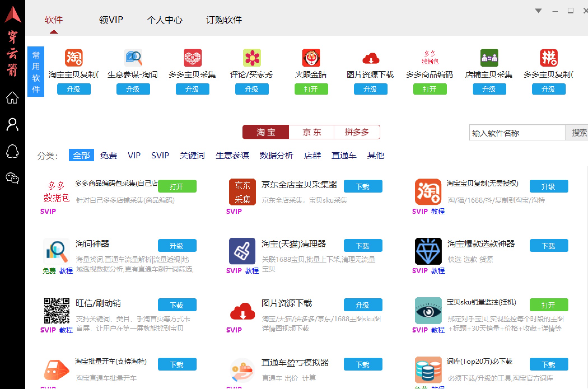This screenshot has height=389, width=588.
Task: Open 教程 link under 旺信/刷动销
Action: pos(66,330)
